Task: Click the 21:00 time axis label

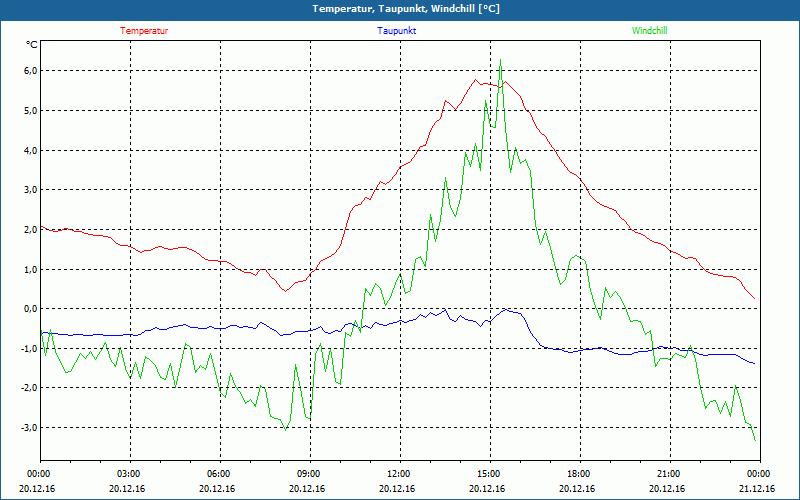Action: [667, 474]
